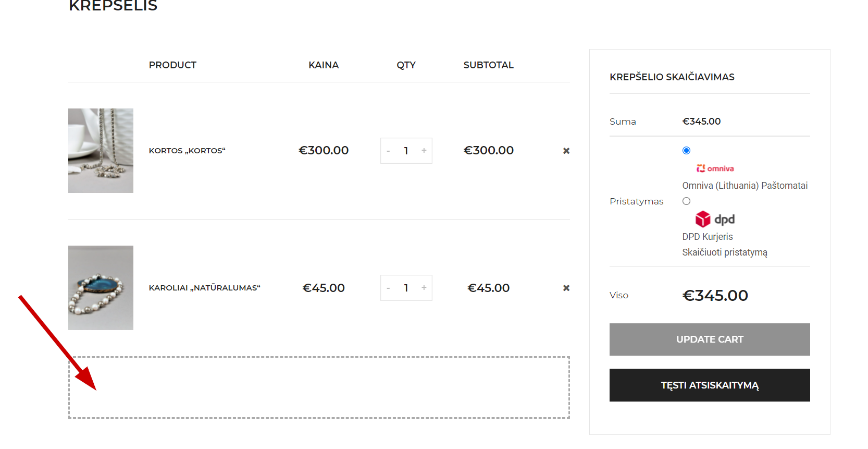Click the DPD logo
Viewport: 868px width, 449px height.
715,219
